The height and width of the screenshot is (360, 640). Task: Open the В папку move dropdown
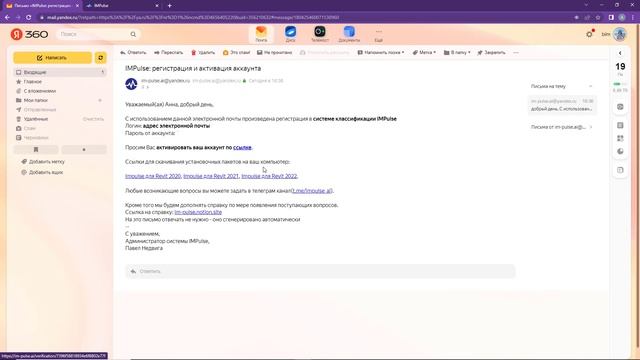[x=457, y=53]
